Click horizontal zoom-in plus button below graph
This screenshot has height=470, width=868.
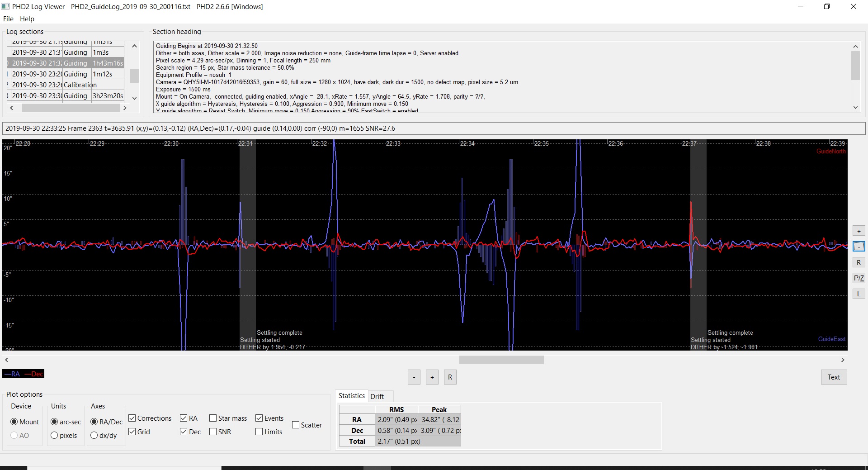click(432, 377)
